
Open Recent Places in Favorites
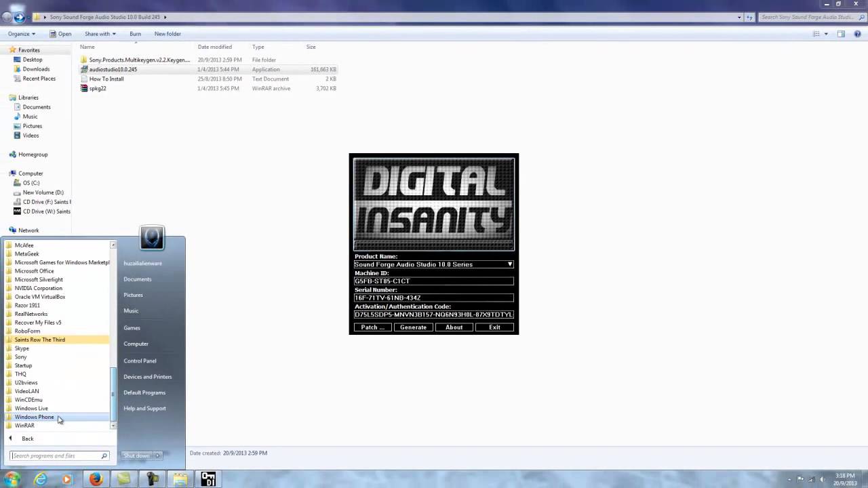(x=39, y=79)
